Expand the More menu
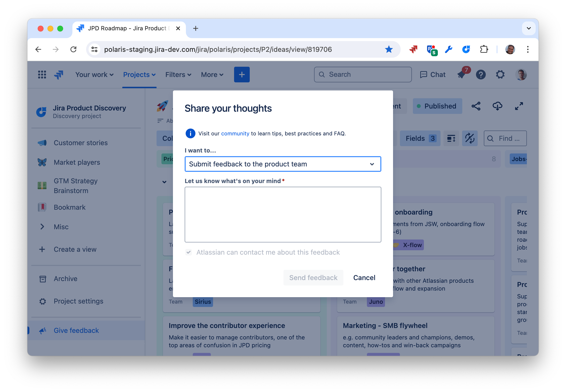This screenshot has width=566, height=392. 212,75
